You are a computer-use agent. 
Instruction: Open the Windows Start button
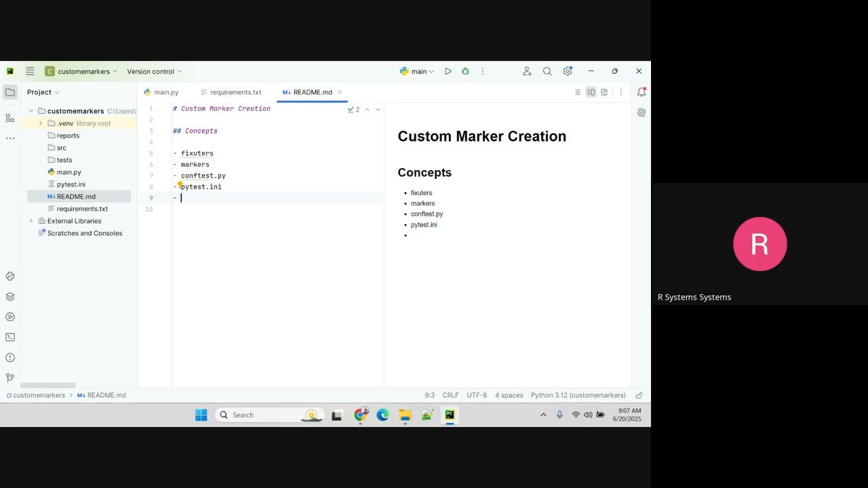tap(201, 415)
